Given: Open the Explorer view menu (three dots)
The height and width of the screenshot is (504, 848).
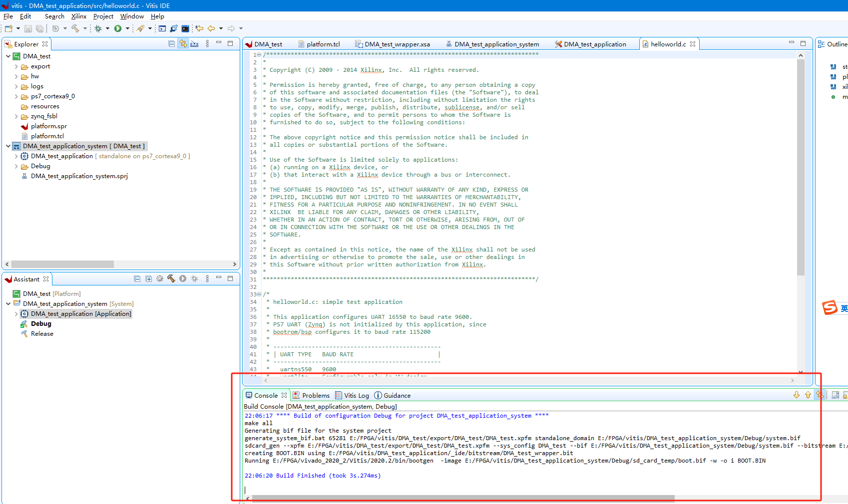Looking at the screenshot, I should pos(207,44).
